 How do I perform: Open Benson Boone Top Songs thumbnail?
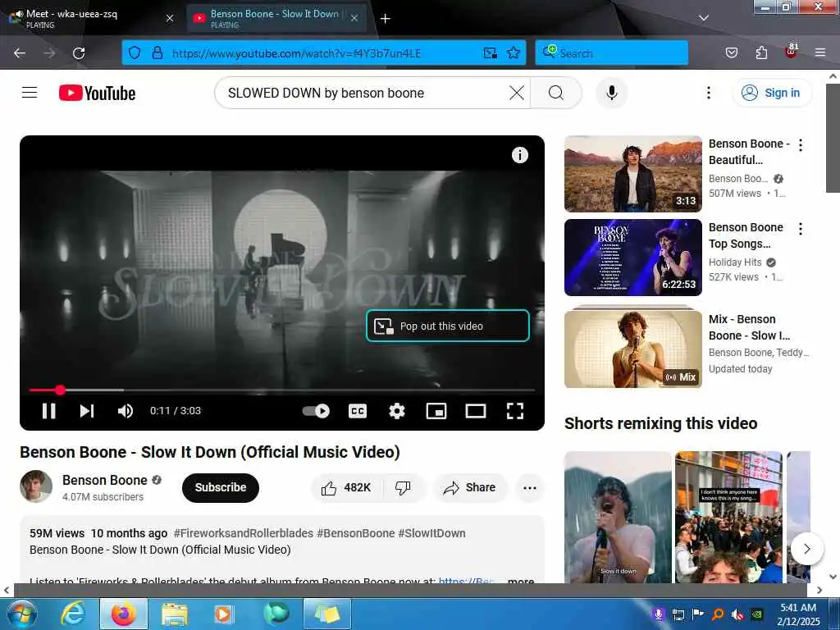[632, 257]
